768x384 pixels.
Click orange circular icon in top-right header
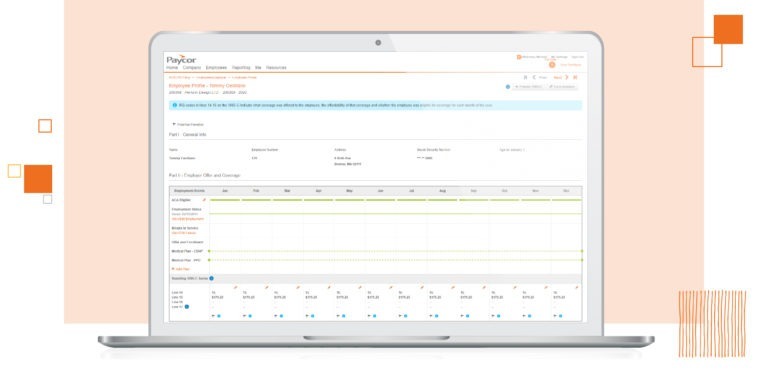(552, 65)
